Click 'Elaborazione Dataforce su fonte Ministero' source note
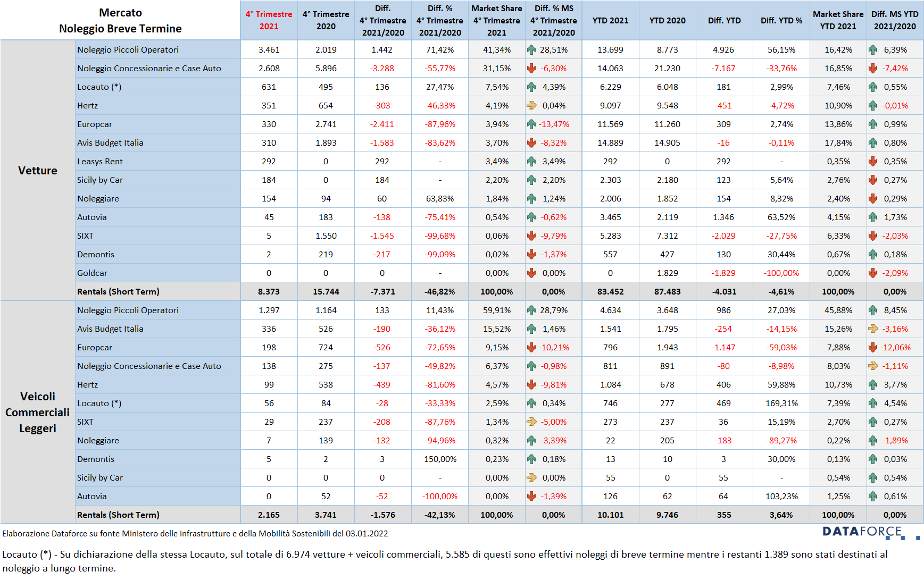The image size is (924, 580). [x=195, y=534]
